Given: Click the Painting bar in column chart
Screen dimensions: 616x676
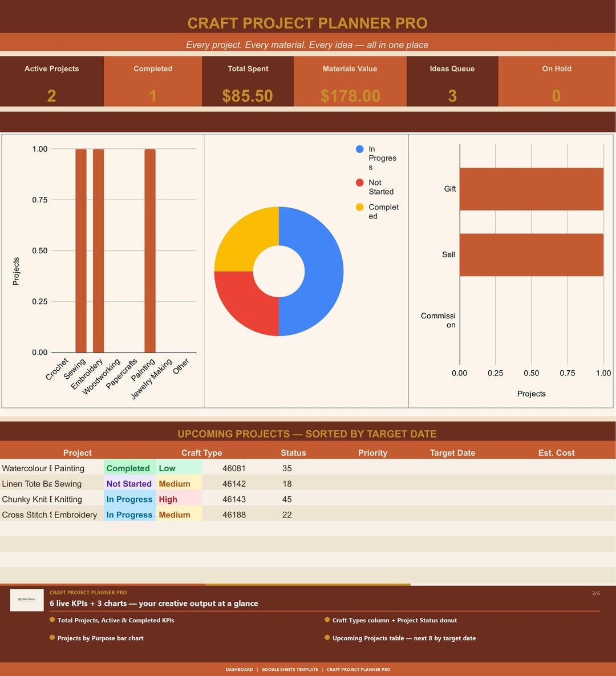Looking at the screenshot, I should click(150, 251).
